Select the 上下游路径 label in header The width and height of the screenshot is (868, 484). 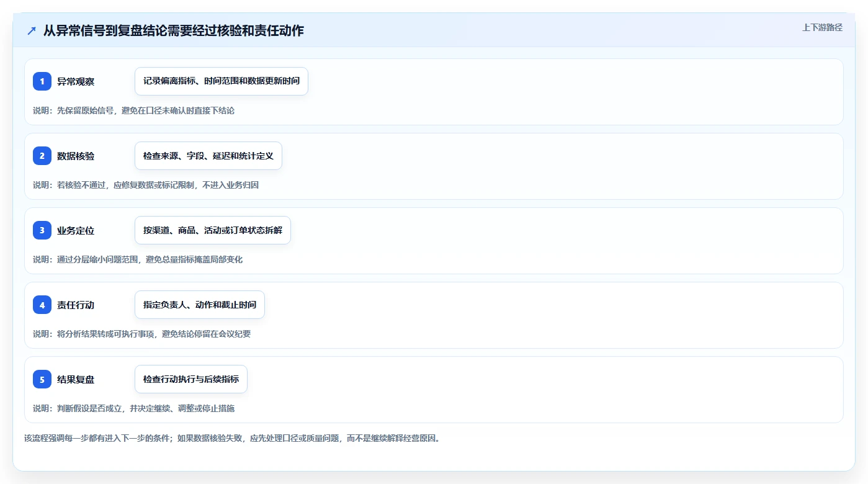822,27
